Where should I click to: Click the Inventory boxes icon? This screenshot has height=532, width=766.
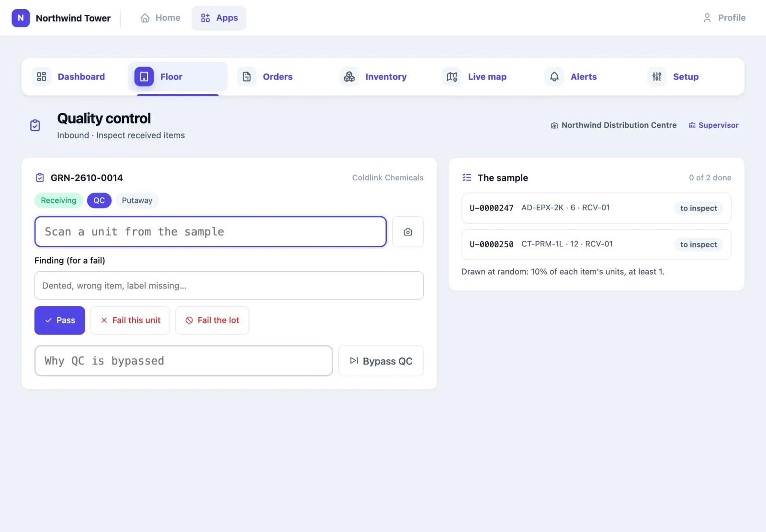[349, 77]
